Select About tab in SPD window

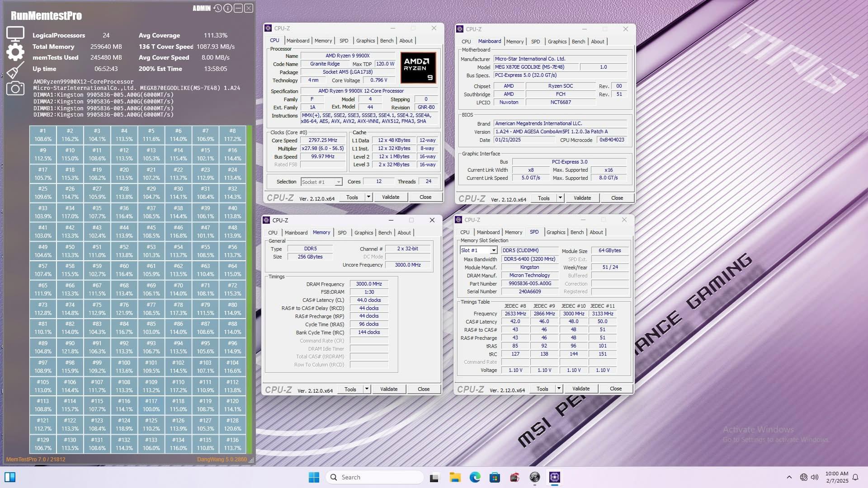(596, 232)
